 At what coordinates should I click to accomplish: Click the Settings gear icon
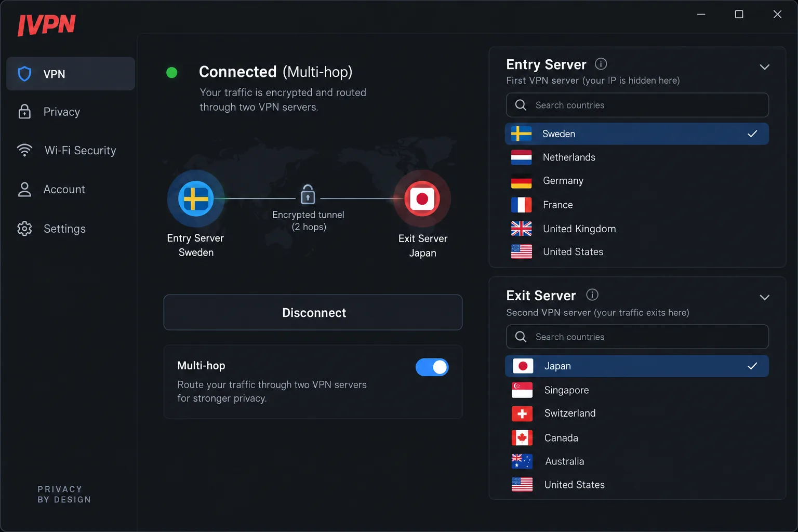(x=24, y=229)
